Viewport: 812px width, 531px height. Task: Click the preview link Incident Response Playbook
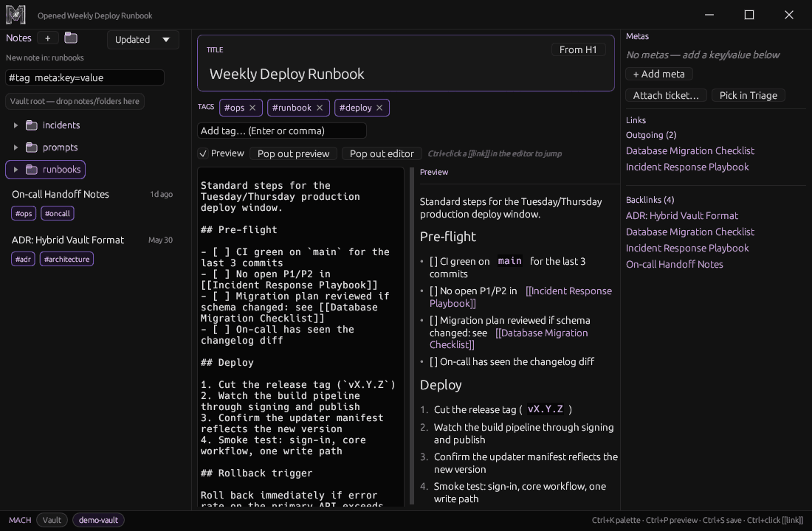point(520,297)
